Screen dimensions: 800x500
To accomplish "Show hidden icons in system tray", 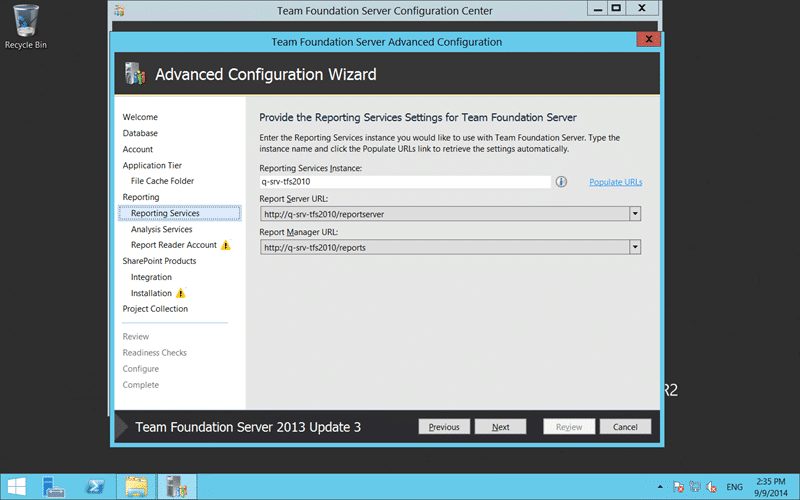I will tap(660, 487).
